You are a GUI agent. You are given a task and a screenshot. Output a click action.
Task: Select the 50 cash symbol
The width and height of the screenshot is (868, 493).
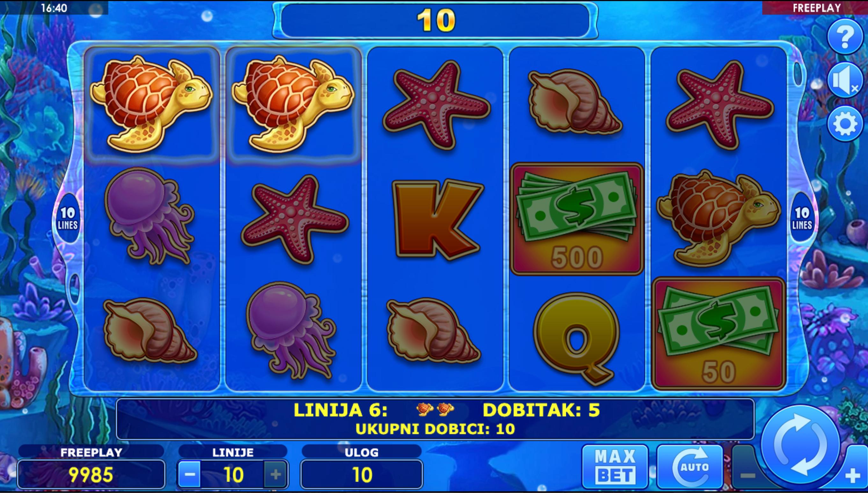coord(719,334)
